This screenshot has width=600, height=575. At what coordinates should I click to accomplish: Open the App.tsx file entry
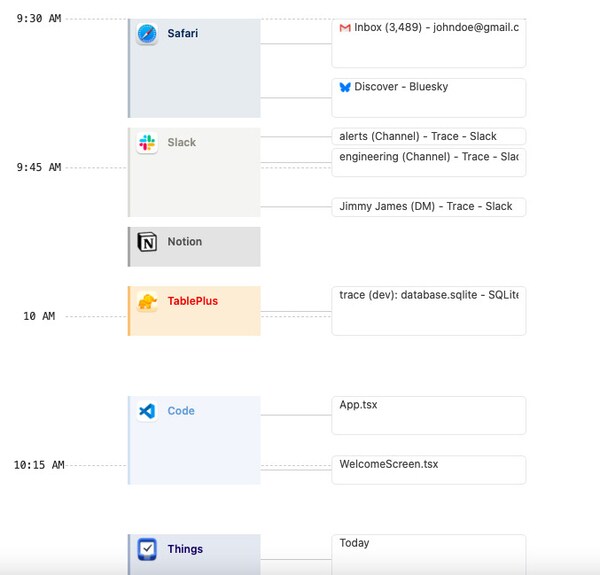[x=428, y=415]
